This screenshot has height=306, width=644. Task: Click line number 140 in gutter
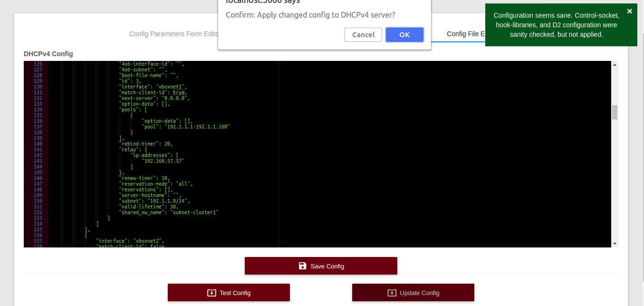coord(38,144)
